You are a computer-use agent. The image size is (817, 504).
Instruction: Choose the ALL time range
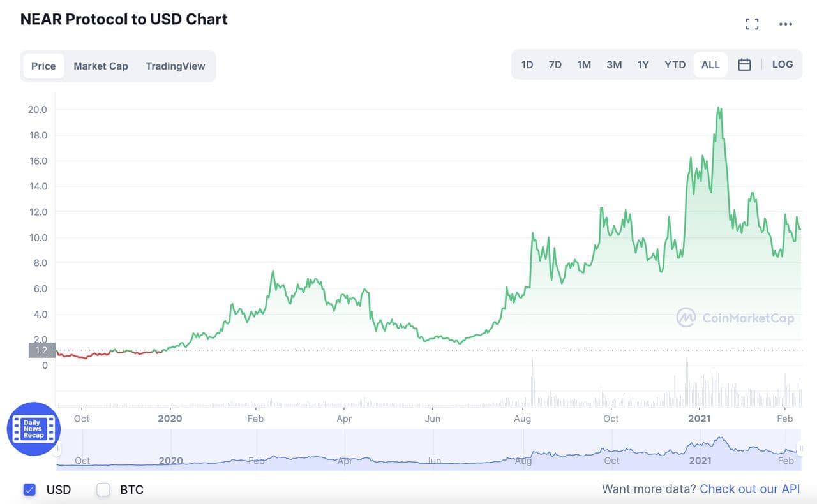[x=710, y=64]
